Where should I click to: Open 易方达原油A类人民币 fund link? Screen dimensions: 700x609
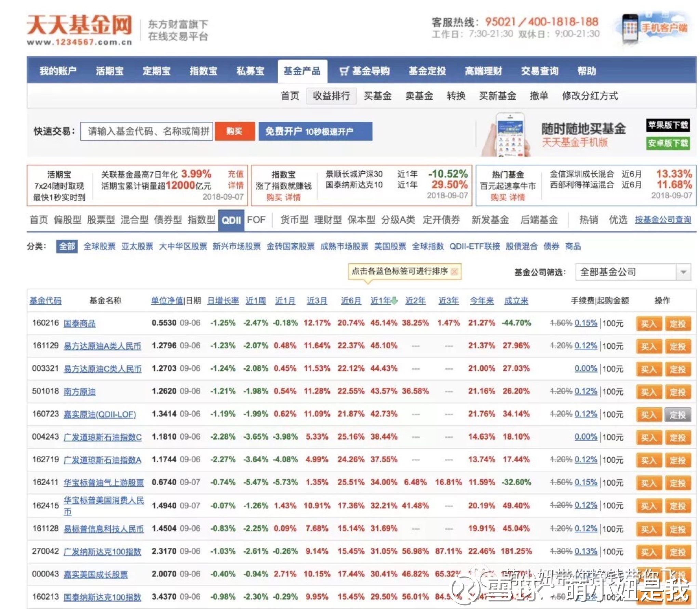103,346
